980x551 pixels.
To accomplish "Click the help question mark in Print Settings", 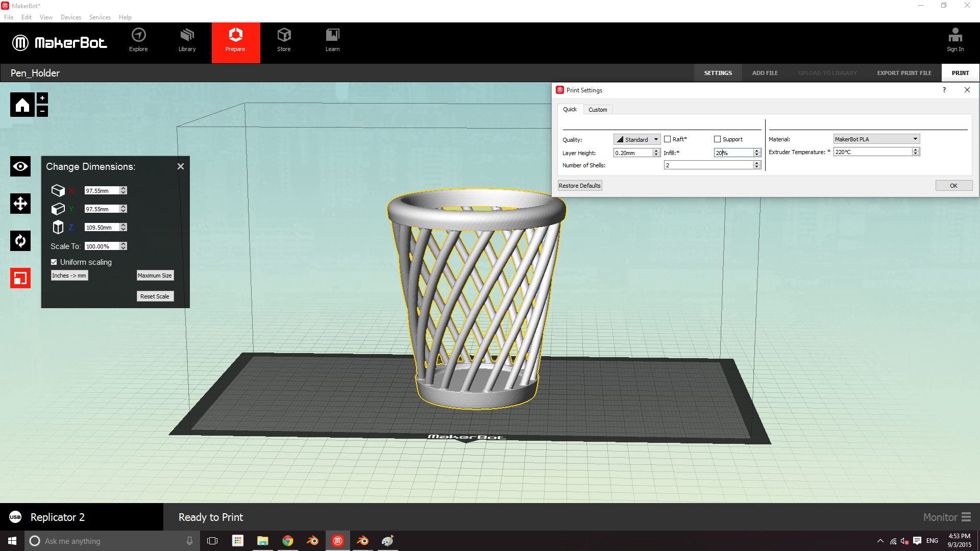I will pyautogui.click(x=944, y=90).
